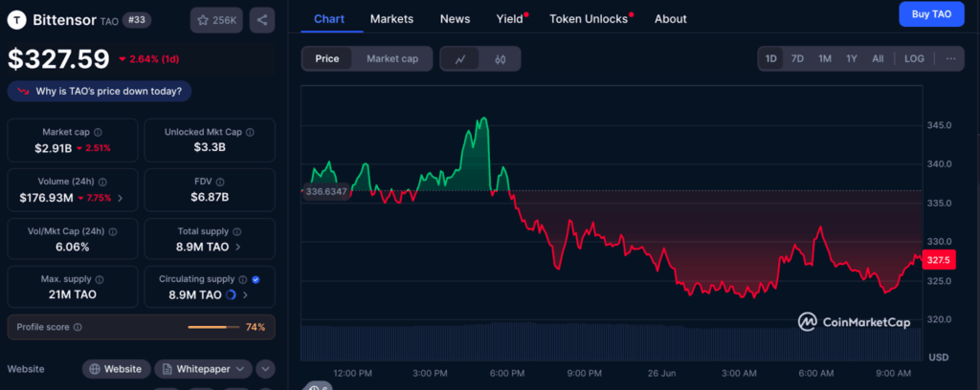Open the Markets tab
Image resolution: width=980 pixels, height=390 pixels.
point(391,19)
